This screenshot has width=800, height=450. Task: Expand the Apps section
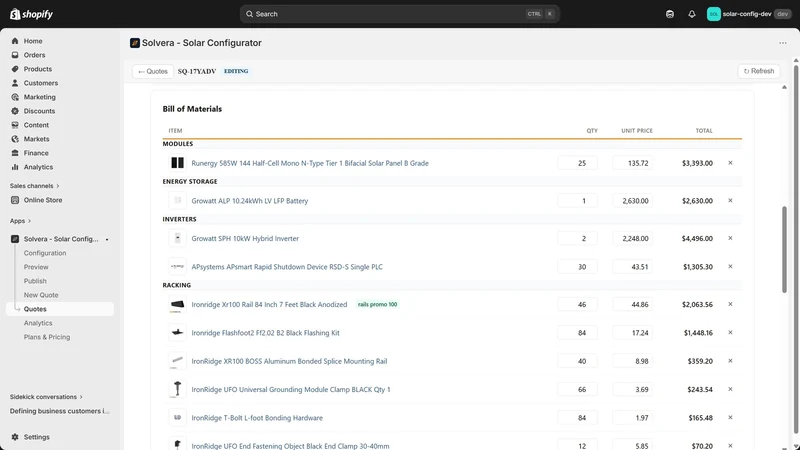tap(20, 221)
